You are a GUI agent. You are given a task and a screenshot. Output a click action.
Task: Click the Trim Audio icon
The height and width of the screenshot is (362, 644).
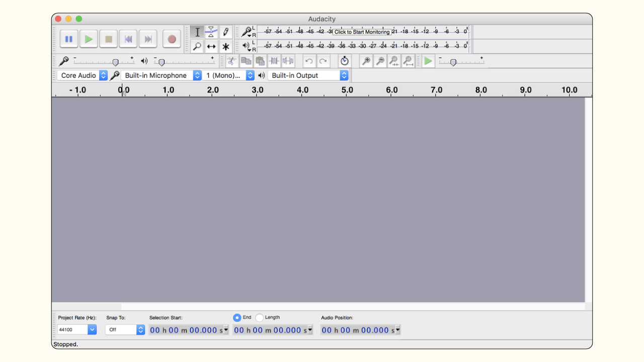click(274, 61)
